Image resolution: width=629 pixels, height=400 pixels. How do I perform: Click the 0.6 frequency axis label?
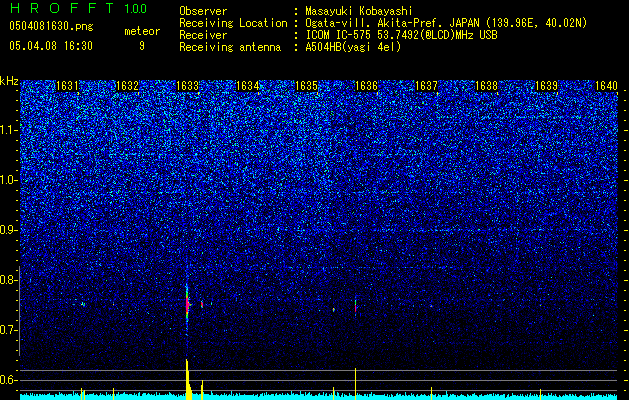point(9,380)
